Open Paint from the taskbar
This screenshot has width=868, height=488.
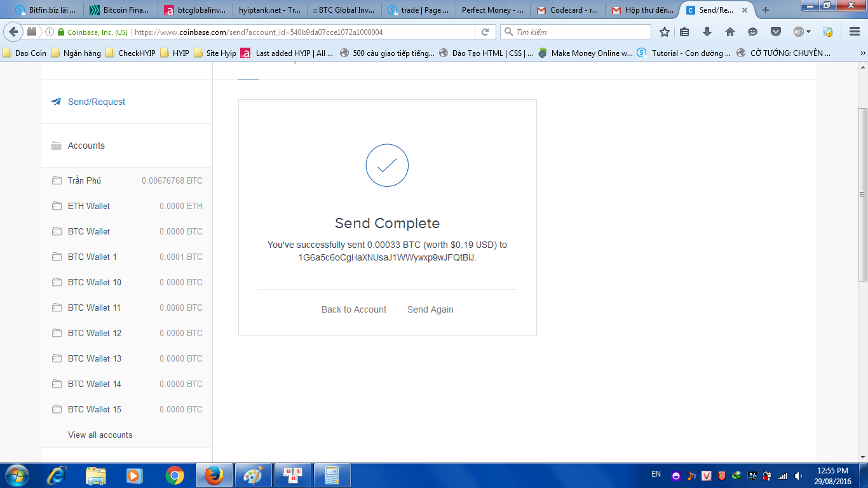point(254,475)
